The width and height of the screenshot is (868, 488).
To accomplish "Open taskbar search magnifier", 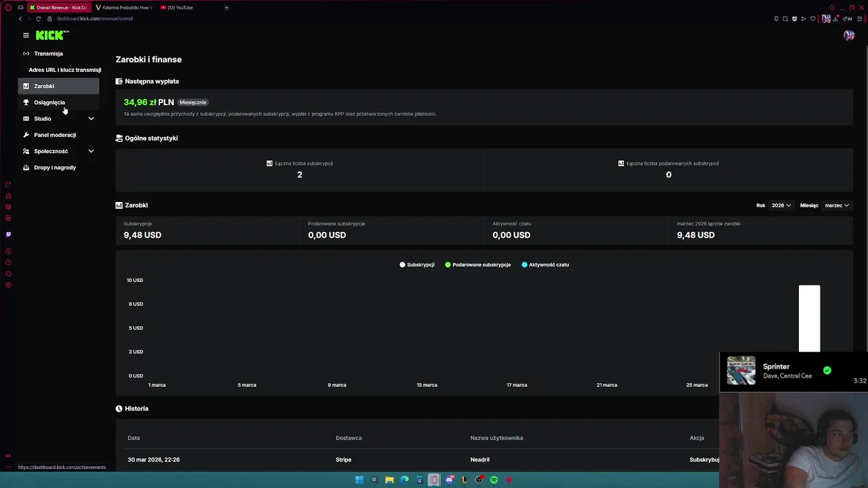I will click(x=374, y=480).
